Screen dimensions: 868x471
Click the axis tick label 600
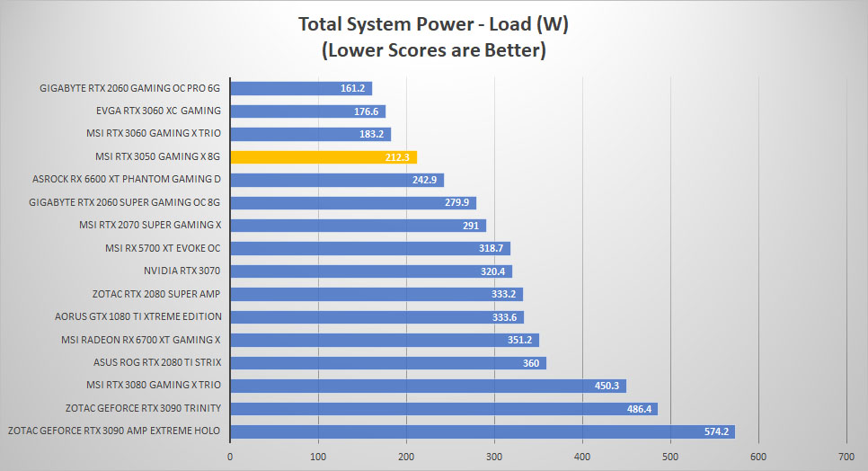(758, 458)
